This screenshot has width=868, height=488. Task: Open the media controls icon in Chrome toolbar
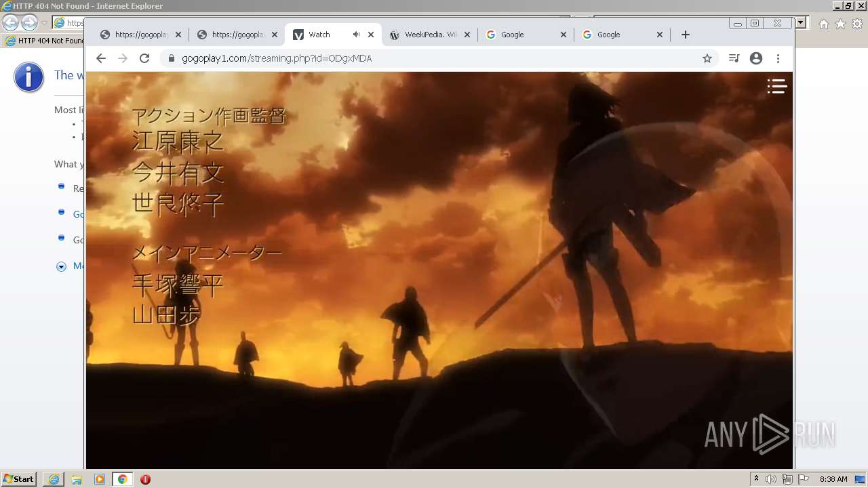coord(734,58)
